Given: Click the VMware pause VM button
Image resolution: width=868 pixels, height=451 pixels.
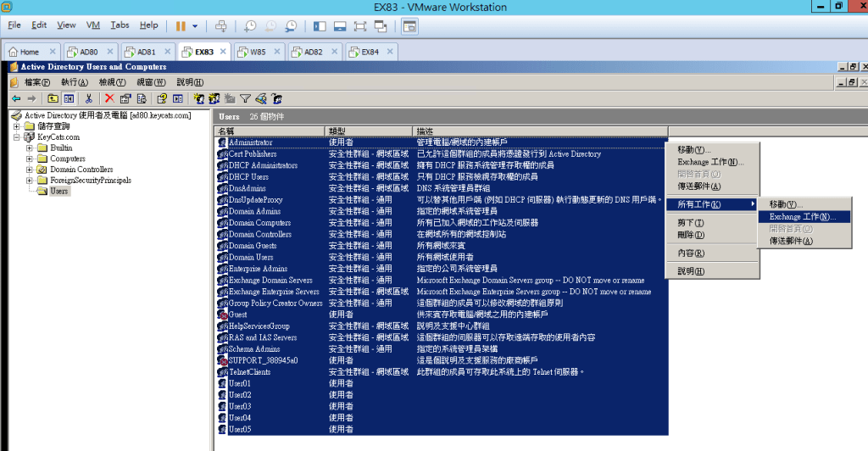Looking at the screenshot, I should (181, 26).
